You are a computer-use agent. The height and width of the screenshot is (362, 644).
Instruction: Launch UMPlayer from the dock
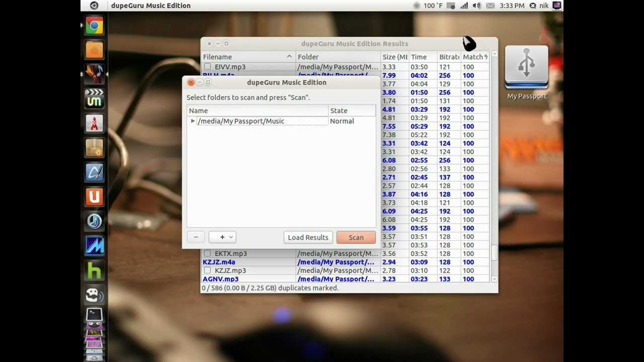[94, 99]
